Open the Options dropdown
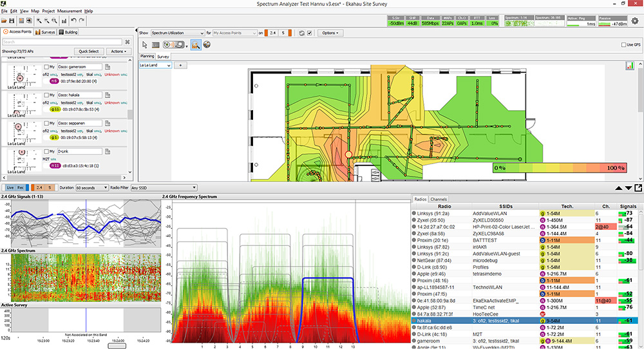The image size is (644, 349). pos(330,33)
